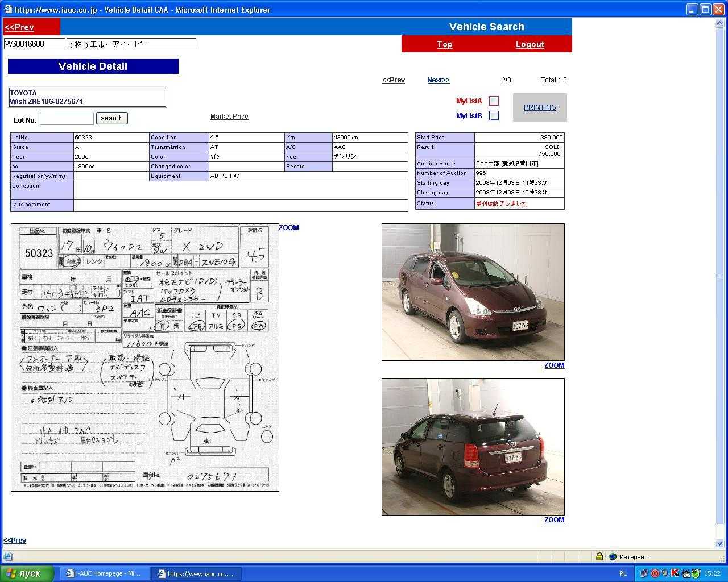
Task: Click SOLD 750,000 result cell
Action: 519,151
